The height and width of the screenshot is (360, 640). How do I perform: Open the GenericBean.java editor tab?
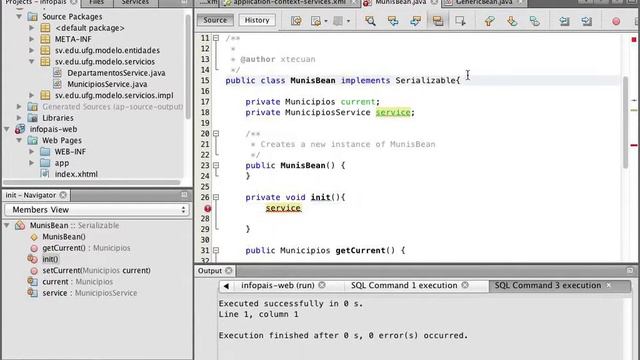tap(484, 2)
